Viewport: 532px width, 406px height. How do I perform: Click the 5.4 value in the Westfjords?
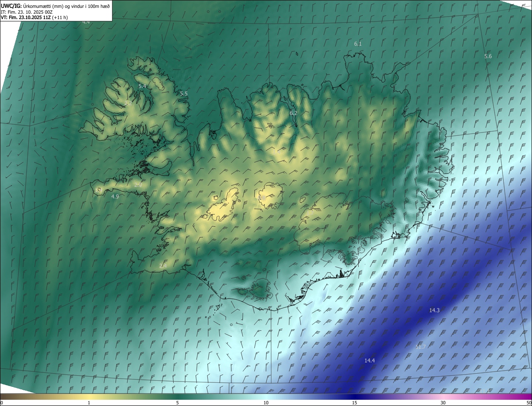[x=142, y=86]
